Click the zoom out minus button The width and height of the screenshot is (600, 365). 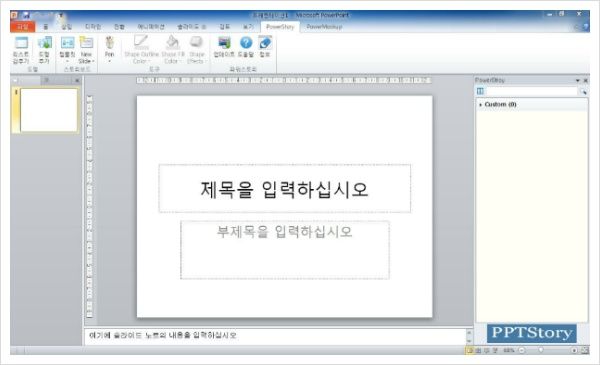522,350
